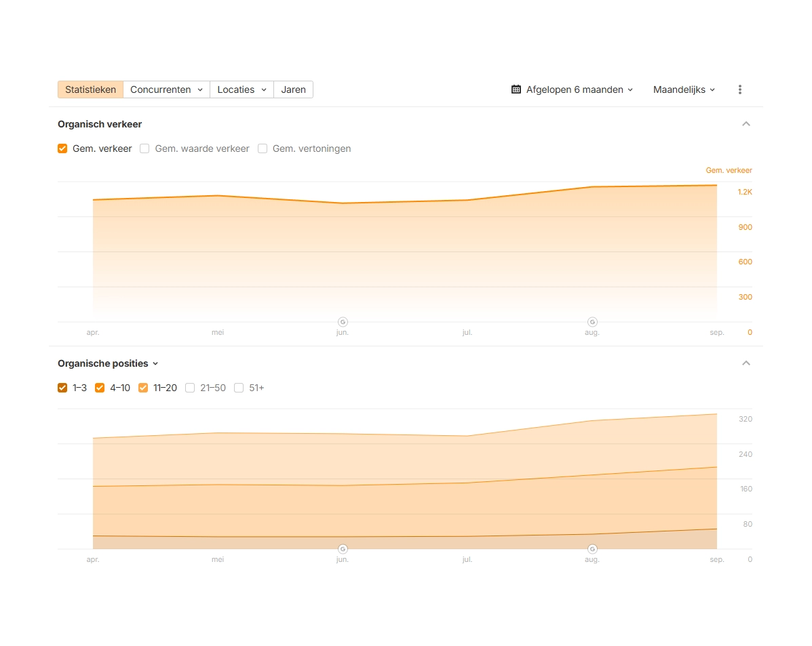Image resolution: width=812 pixels, height=646 pixels.
Task: Open the Afgelopen 6 maanden date range dropdown
Action: tap(573, 89)
